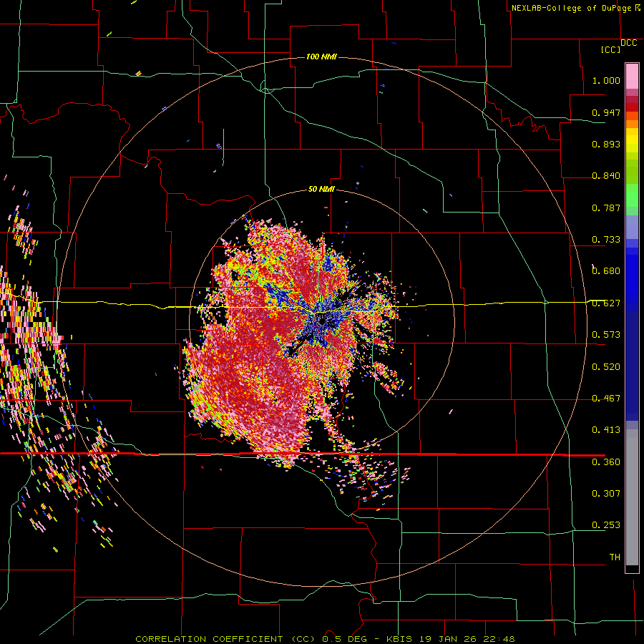The height and width of the screenshot is (644, 644).
Task: Click the 100 NMI range ring label
Action: coord(321,57)
